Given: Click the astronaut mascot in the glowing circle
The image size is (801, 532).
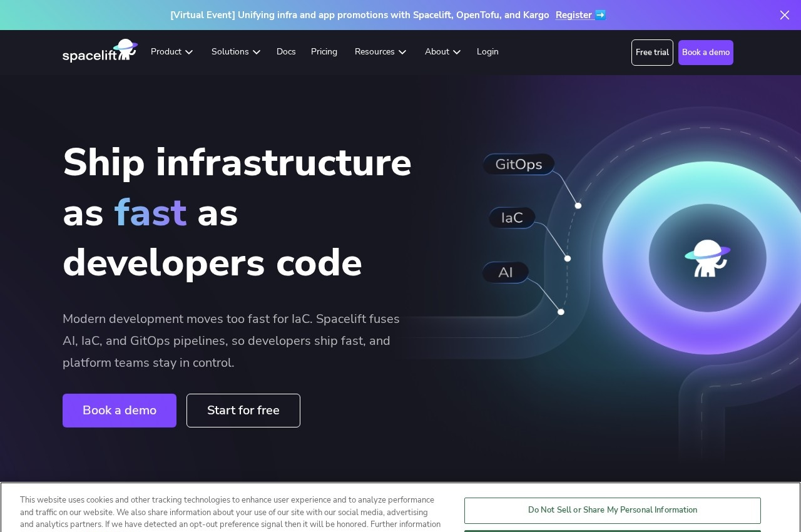Looking at the screenshot, I should [707, 258].
